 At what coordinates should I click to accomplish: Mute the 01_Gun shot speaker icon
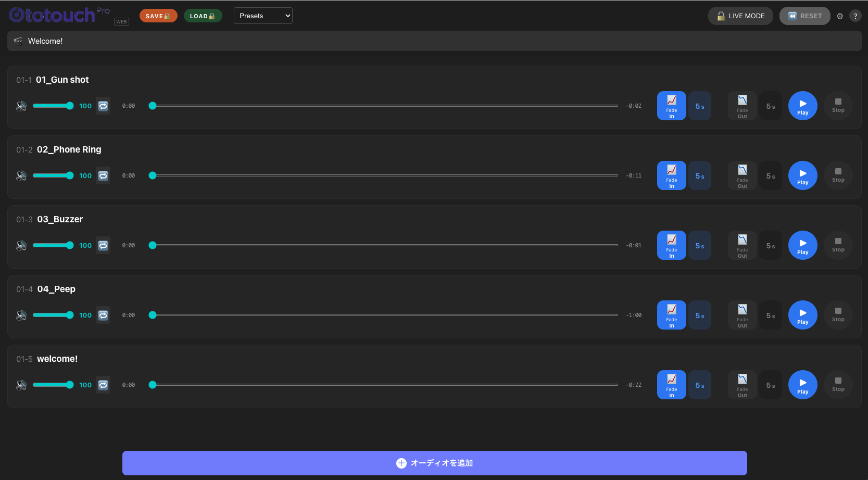click(x=21, y=106)
